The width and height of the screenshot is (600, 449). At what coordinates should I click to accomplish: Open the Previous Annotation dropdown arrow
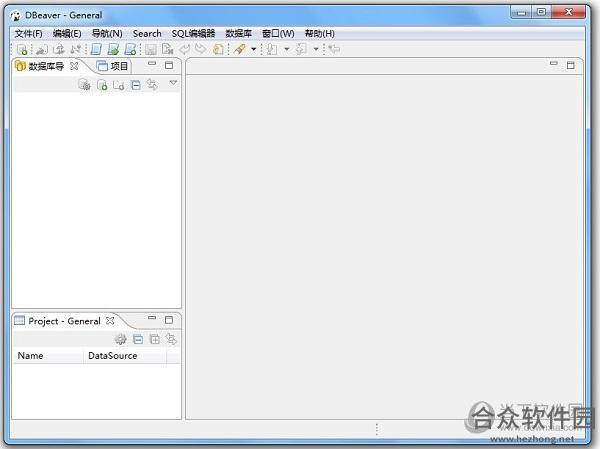[x=316, y=49]
